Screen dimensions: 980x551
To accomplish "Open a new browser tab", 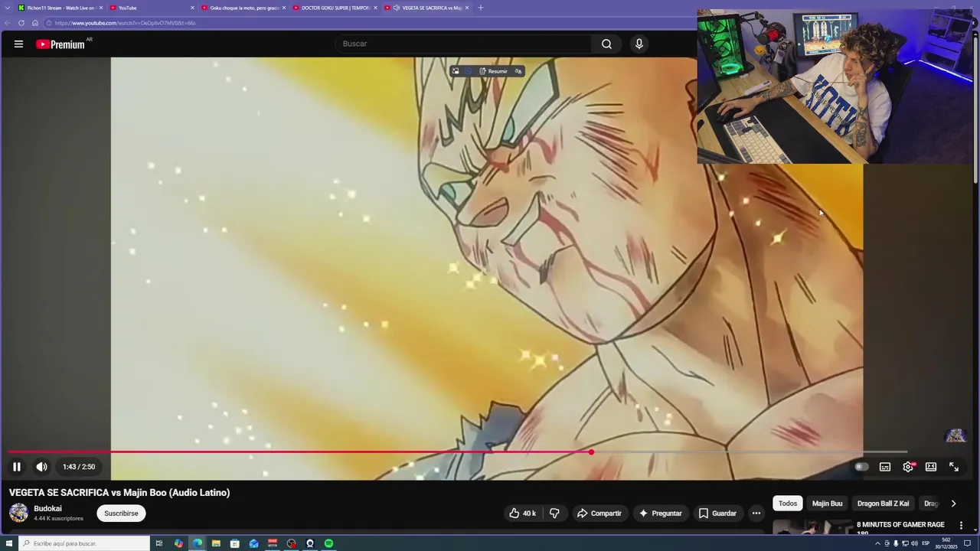I will 481,8.
